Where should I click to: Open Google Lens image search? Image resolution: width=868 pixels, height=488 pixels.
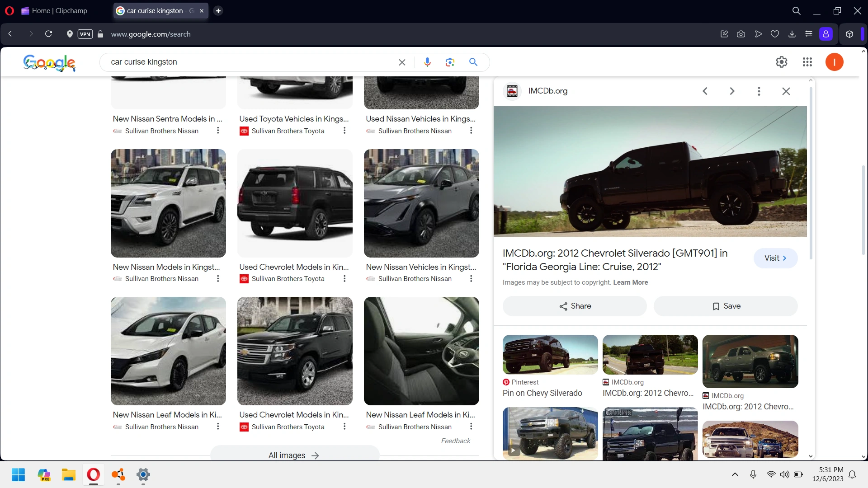pos(449,62)
